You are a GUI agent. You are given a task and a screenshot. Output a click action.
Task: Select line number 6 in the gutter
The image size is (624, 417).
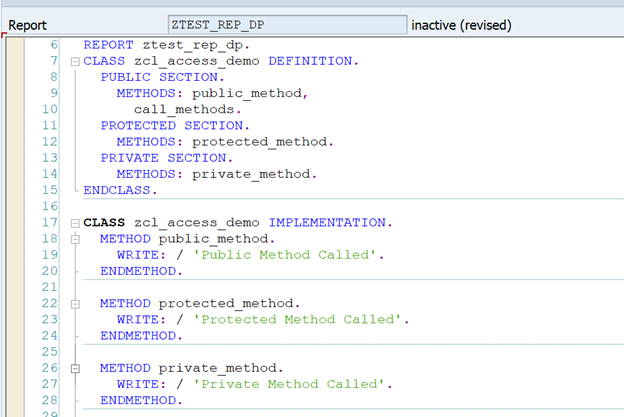[53, 45]
